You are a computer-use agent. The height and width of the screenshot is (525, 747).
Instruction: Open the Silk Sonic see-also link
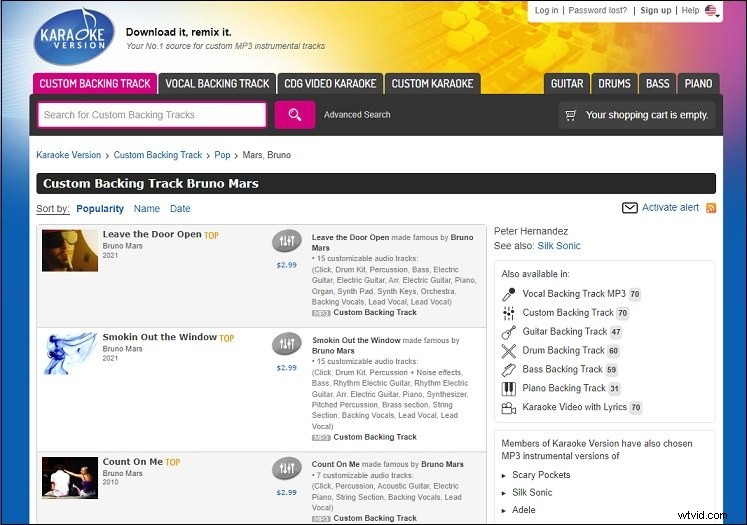pyautogui.click(x=559, y=246)
